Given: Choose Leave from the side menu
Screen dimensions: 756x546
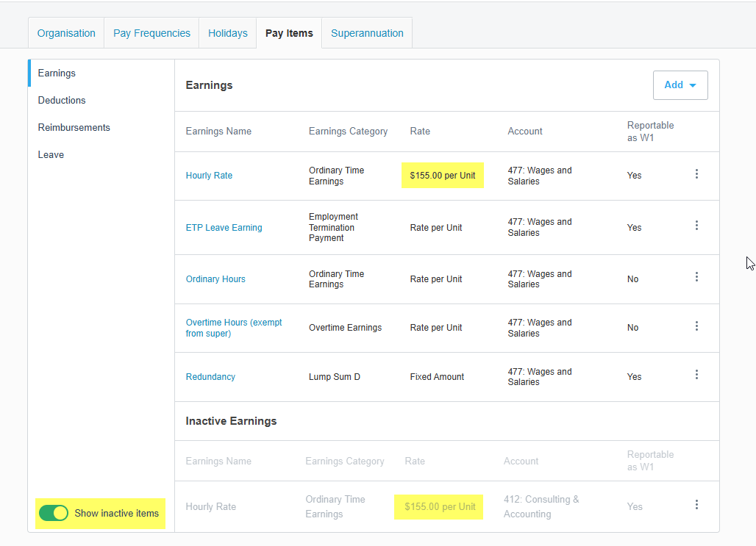Looking at the screenshot, I should [51, 154].
